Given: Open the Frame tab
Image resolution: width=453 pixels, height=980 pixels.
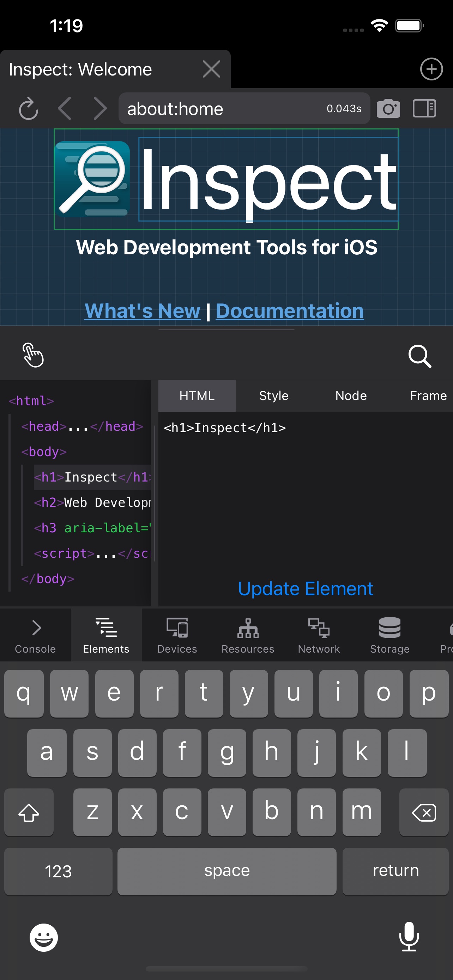Looking at the screenshot, I should pyautogui.click(x=428, y=396).
